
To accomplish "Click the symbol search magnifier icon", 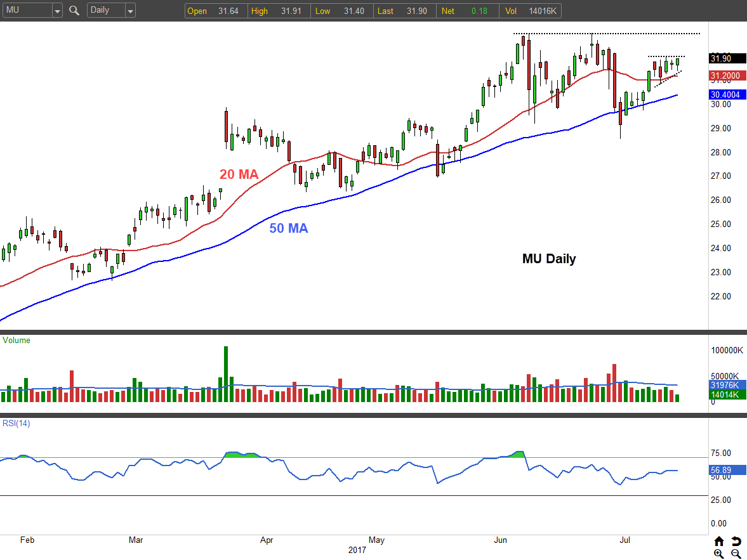I will (x=74, y=11).
